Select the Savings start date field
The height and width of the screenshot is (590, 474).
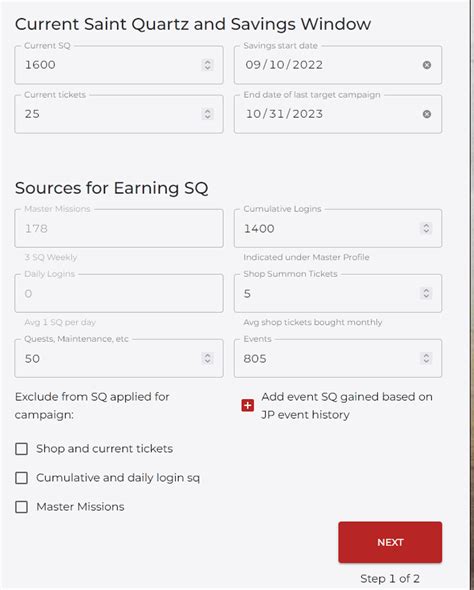(x=338, y=65)
